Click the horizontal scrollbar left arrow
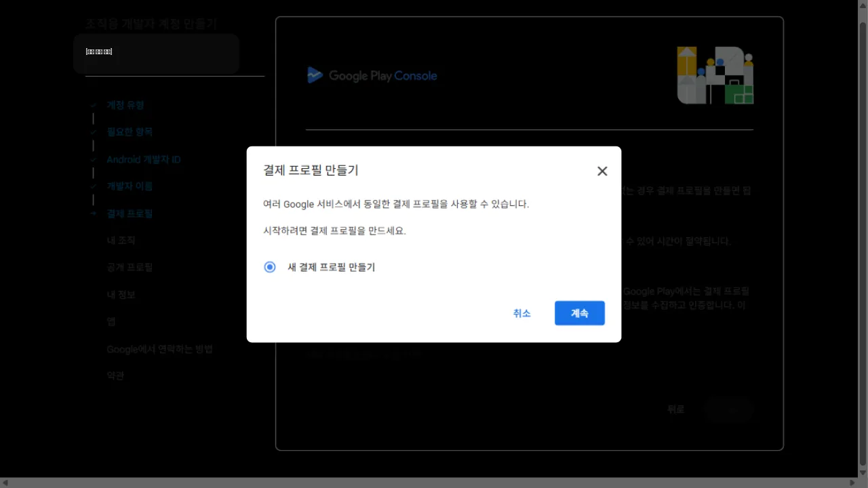868x488 pixels. [5, 483]
